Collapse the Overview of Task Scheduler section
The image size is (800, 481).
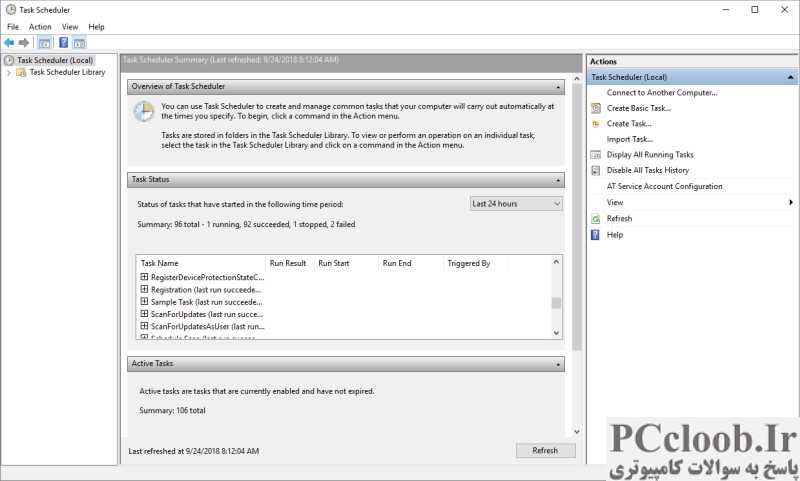click(558, 87)
